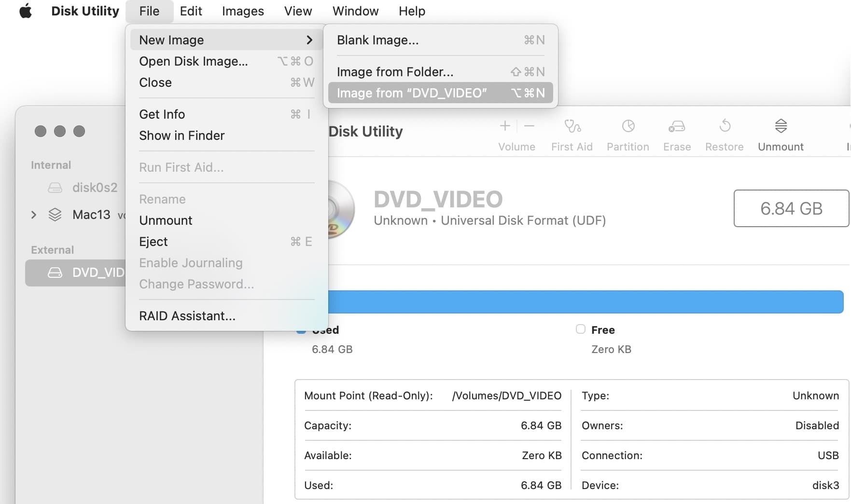Click the Partition pie chart icon
Viewport: 851px width, 504px height.
(x=628, y=126)
